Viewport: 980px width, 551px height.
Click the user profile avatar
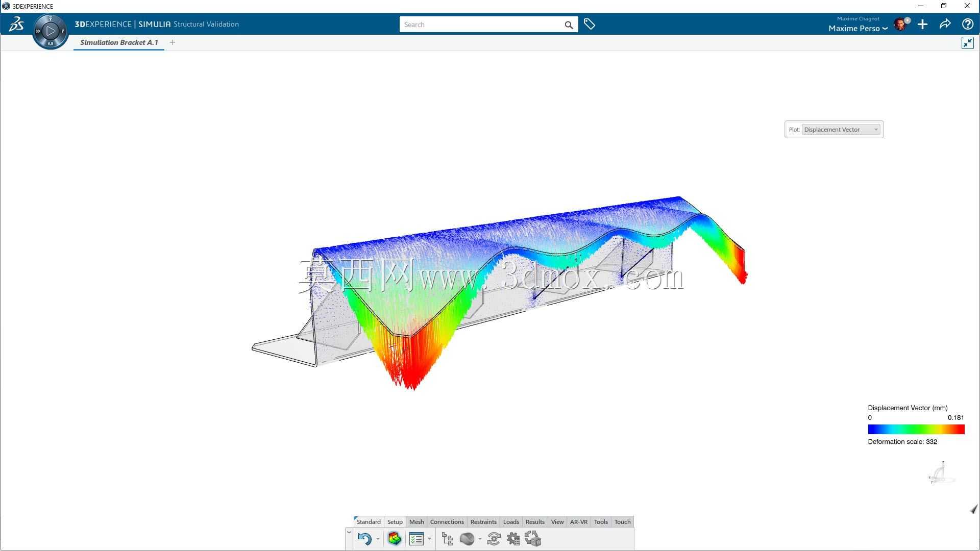point(901,24)
